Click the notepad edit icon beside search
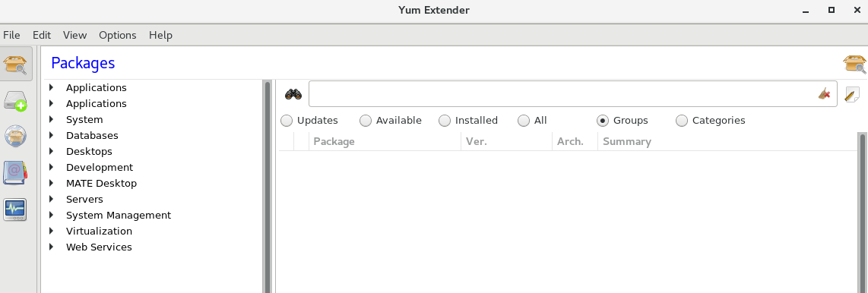The height and width of the screenshot is (293, 868). [x=852, y=95]
